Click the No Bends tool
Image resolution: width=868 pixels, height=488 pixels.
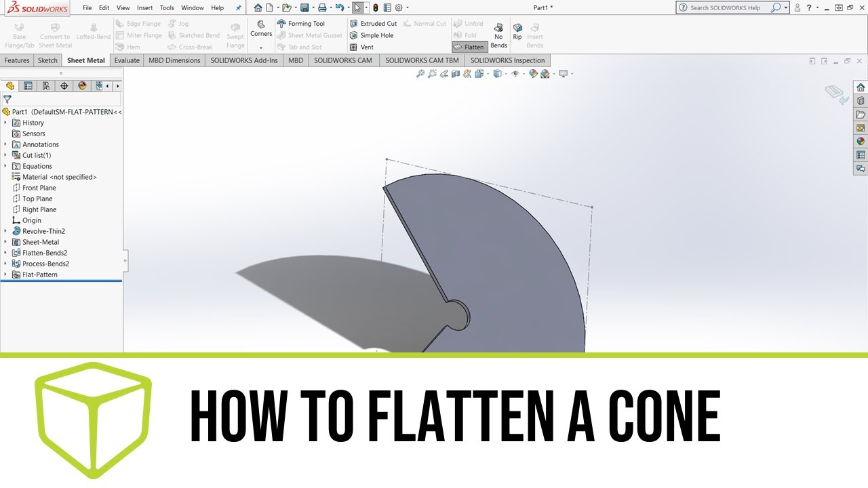(498, 36)
